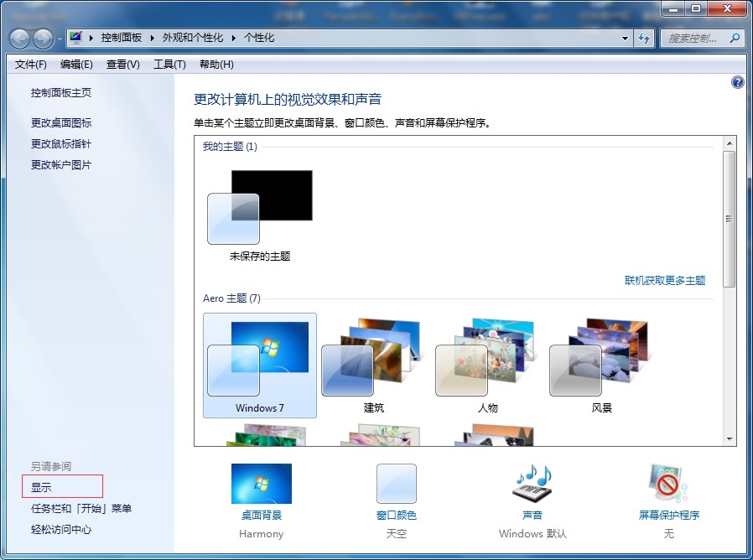Expand the arrow after 控制面板 in breadcrumb
753x560 pixels.
153,39
